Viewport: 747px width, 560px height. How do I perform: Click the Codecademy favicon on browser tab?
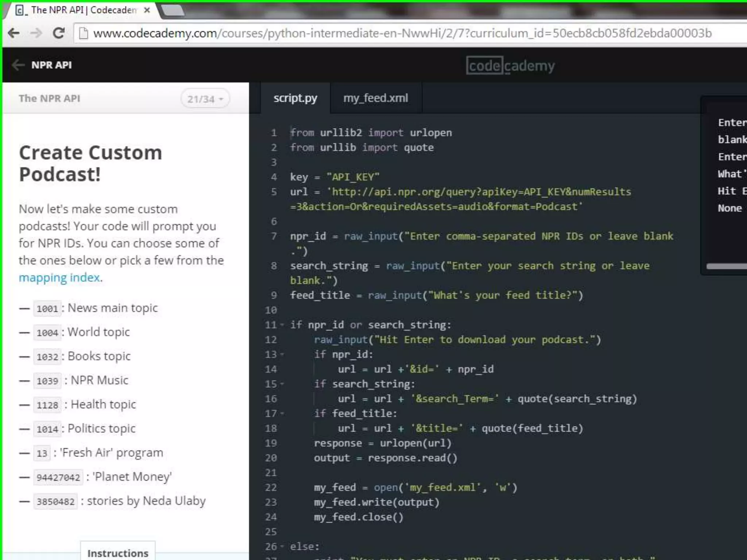tap(20, 10)
